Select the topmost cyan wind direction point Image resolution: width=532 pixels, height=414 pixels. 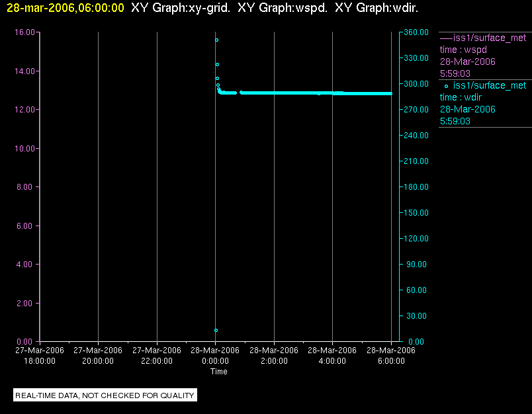pos(216,40)
